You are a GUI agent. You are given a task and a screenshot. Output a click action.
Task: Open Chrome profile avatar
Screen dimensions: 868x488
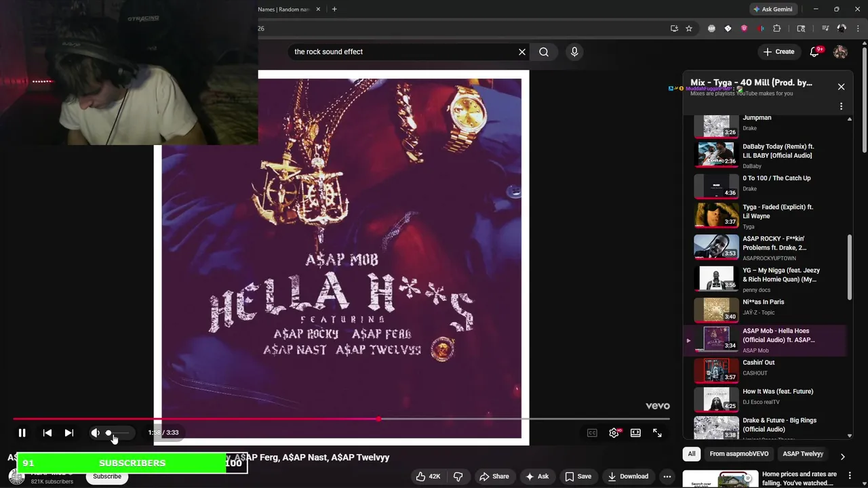tap(842, 28)
